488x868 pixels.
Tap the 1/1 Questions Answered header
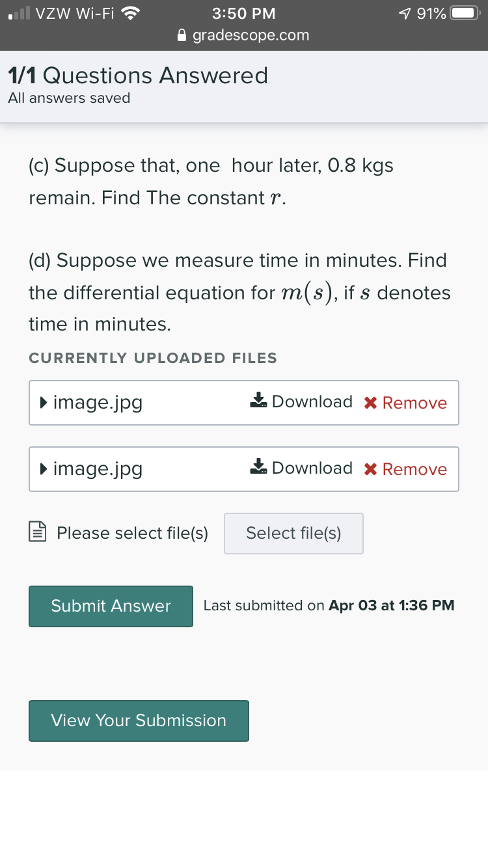pyautogui.click(x=138, y=76)
